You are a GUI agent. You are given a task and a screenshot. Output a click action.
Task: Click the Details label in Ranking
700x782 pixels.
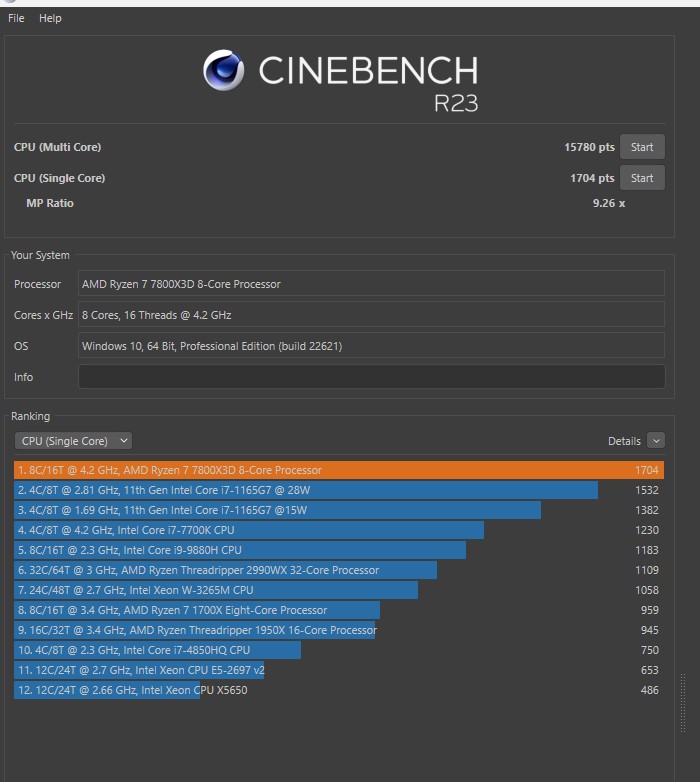[624, 441]
